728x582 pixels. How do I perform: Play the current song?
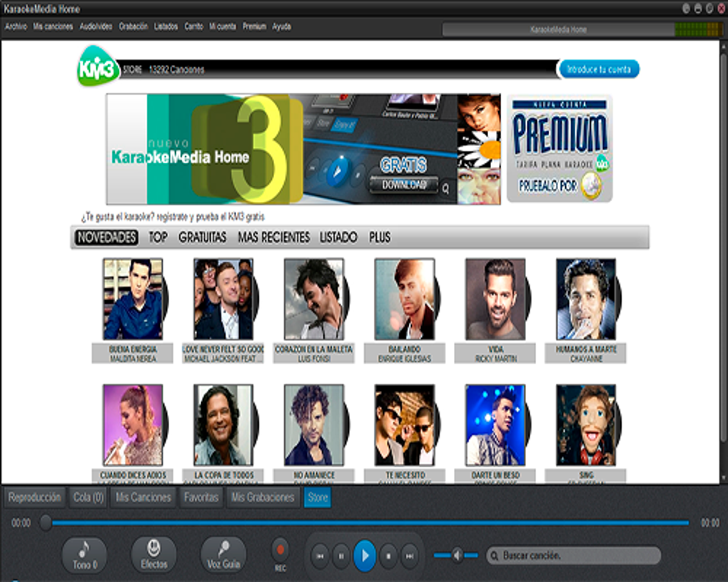click(365, 555)
